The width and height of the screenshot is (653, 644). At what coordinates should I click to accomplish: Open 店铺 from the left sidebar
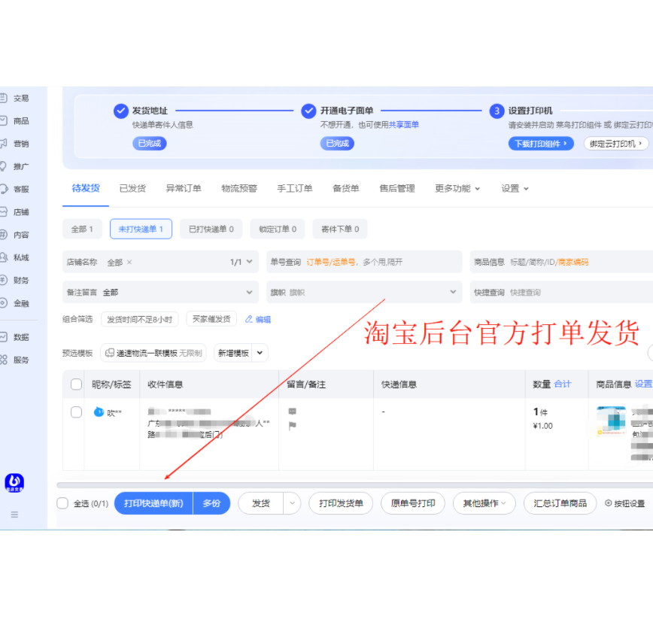point(19,212)
